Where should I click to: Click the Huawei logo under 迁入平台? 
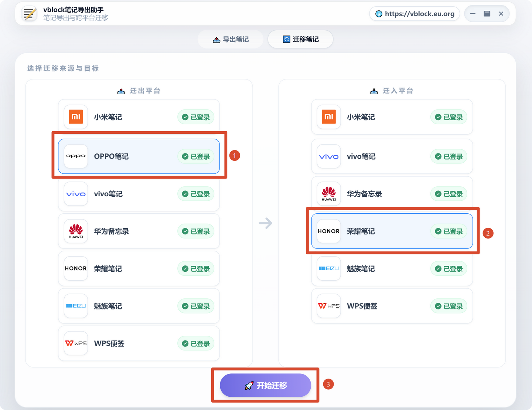point(329,194)
